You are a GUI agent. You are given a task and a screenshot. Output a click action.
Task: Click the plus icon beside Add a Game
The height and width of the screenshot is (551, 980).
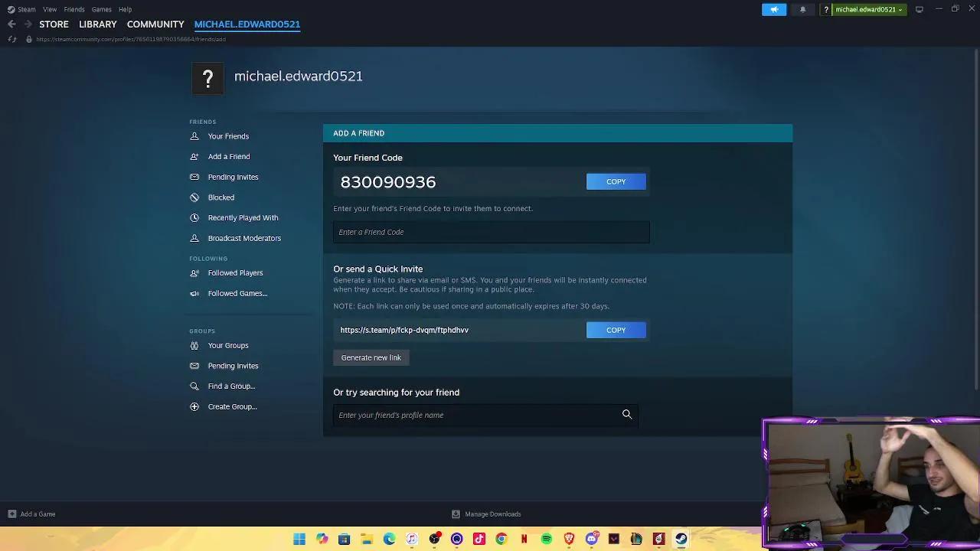(11, 514)
